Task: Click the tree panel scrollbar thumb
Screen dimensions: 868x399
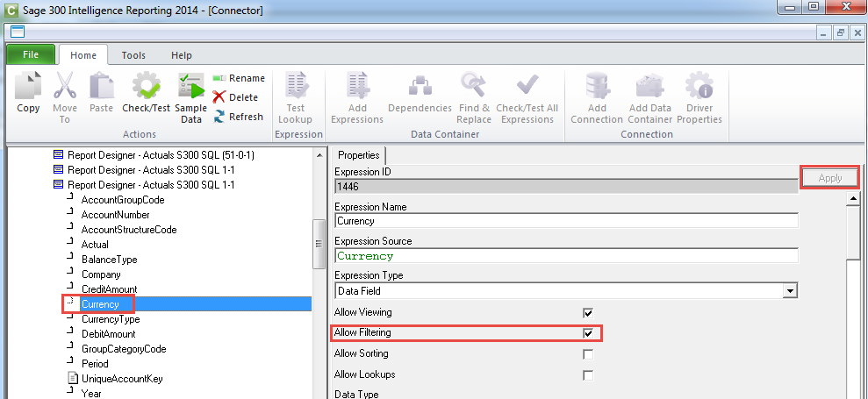Action: coord(319,244)
